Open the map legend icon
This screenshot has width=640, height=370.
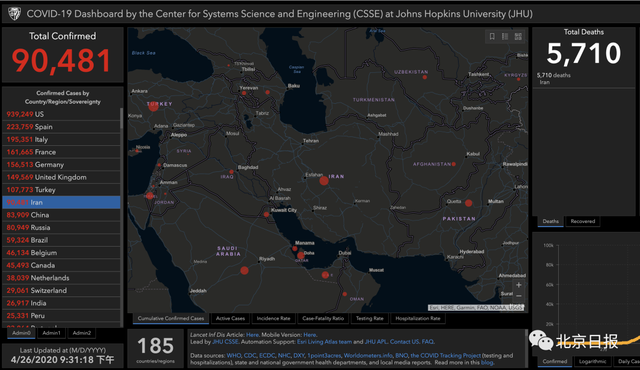505,37
